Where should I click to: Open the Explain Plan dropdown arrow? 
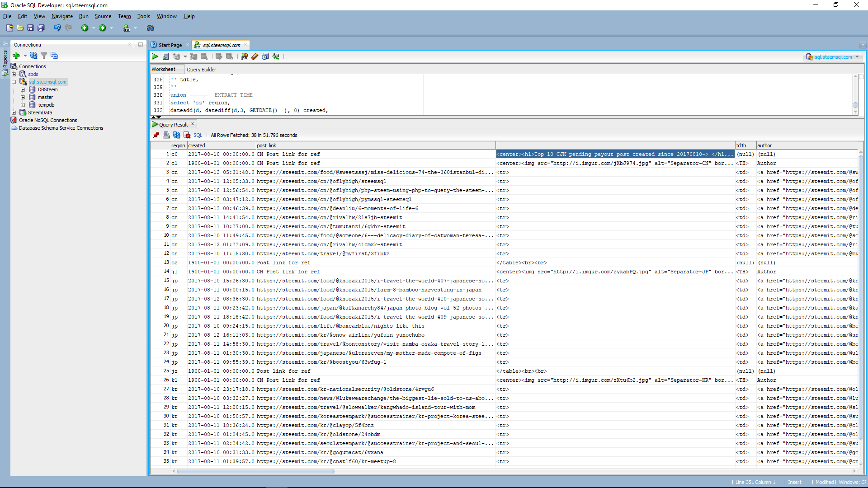185,56
